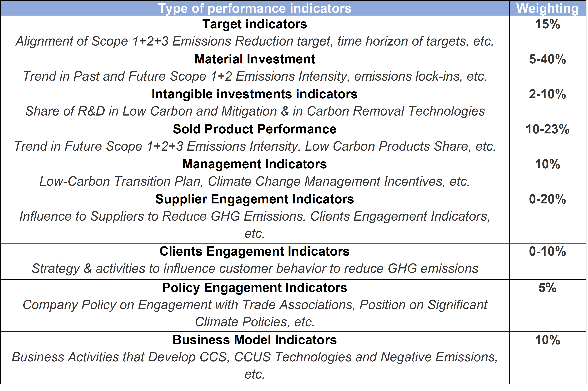
Task: Select the 'Target indicators' row title
Action: (254, 24)
